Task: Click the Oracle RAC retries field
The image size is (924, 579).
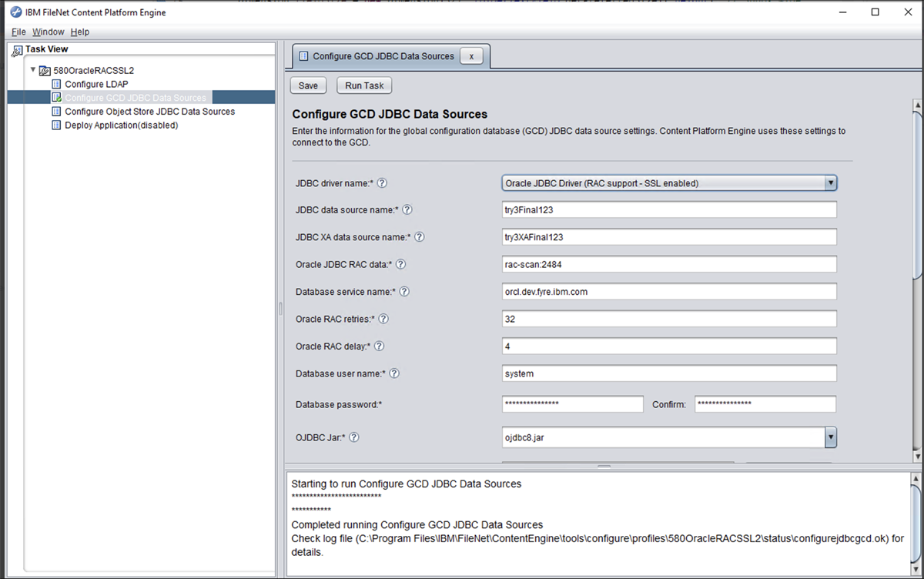Action: (669, 319)
